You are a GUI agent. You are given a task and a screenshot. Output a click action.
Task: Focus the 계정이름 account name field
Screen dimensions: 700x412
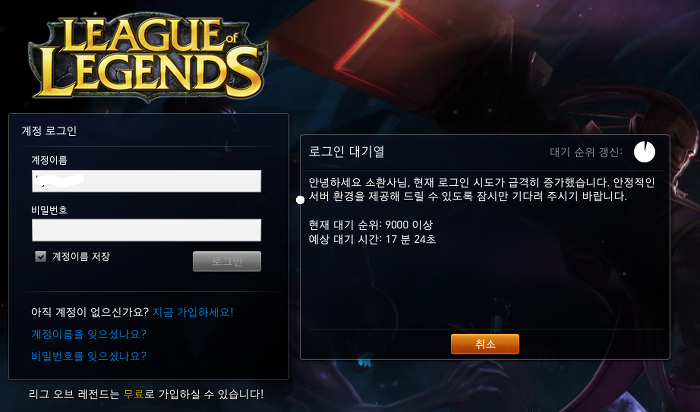146,181
